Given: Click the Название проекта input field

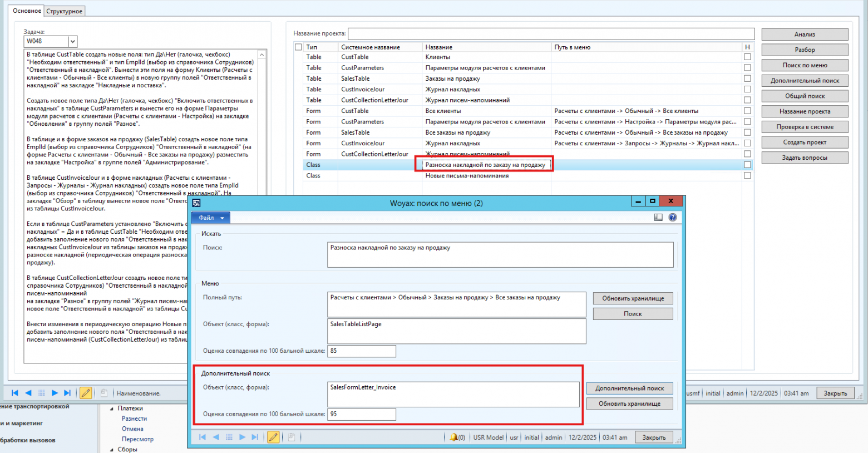Looking at the screenshot, I should pos(551,34).
